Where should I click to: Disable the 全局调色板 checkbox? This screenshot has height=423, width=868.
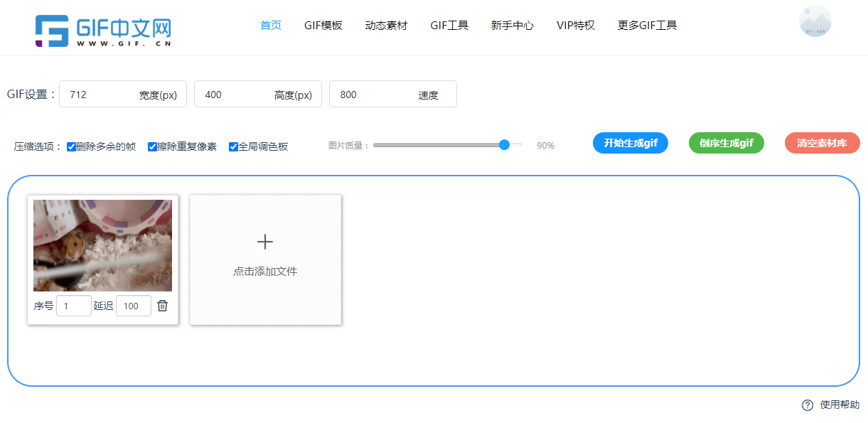233,146
